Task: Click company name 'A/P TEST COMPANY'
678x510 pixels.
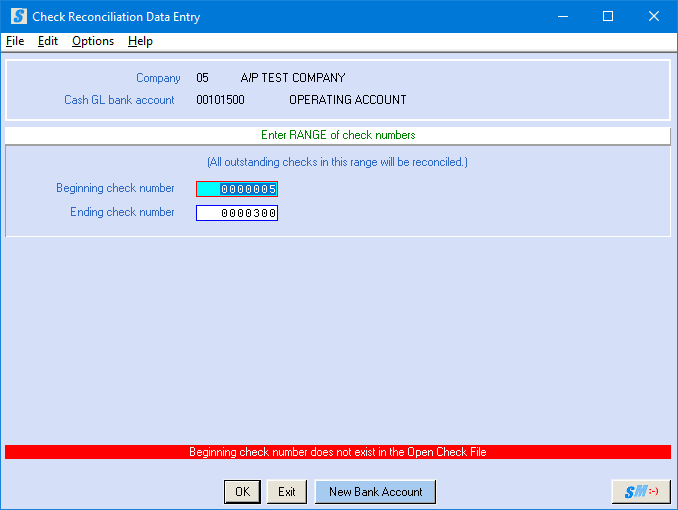Action: click(293, 78)
